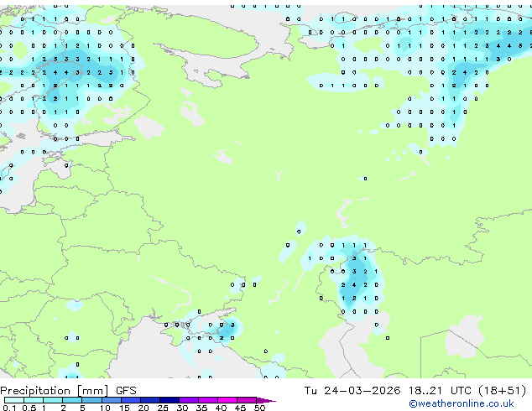Select the 25–30 mm dark blue swatch
532x411 pixels.
click(169, 400)
